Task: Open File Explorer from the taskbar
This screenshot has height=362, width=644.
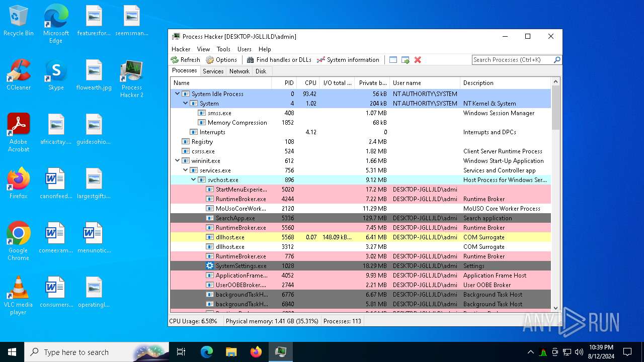Action: click(x=231, y=352)
